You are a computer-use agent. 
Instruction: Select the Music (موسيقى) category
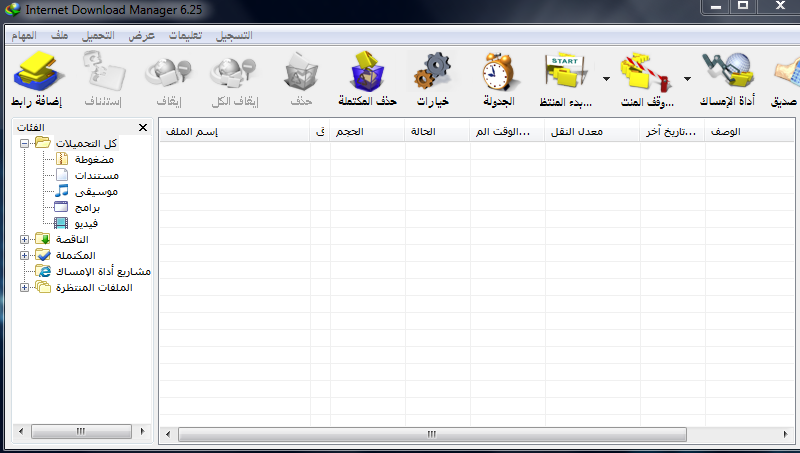96,192
